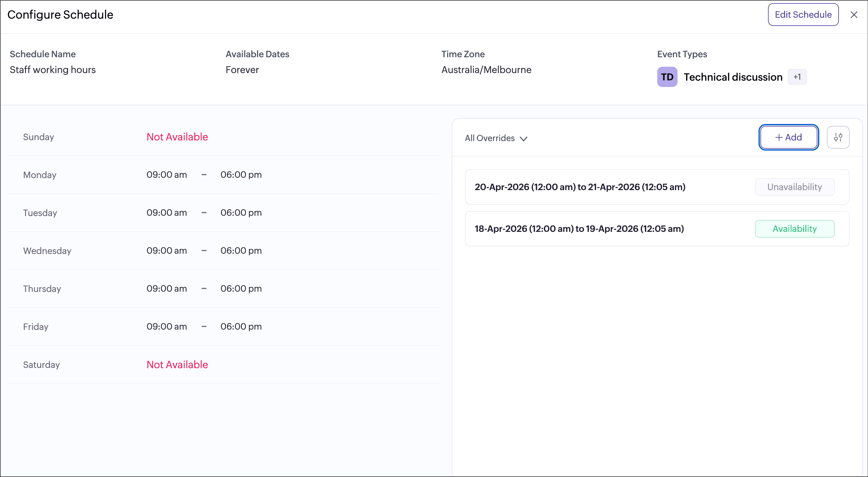The width and height of the screenshot is (868, 477).
Task: Open the override filter settings icon
Action: (x=838, y=138)
